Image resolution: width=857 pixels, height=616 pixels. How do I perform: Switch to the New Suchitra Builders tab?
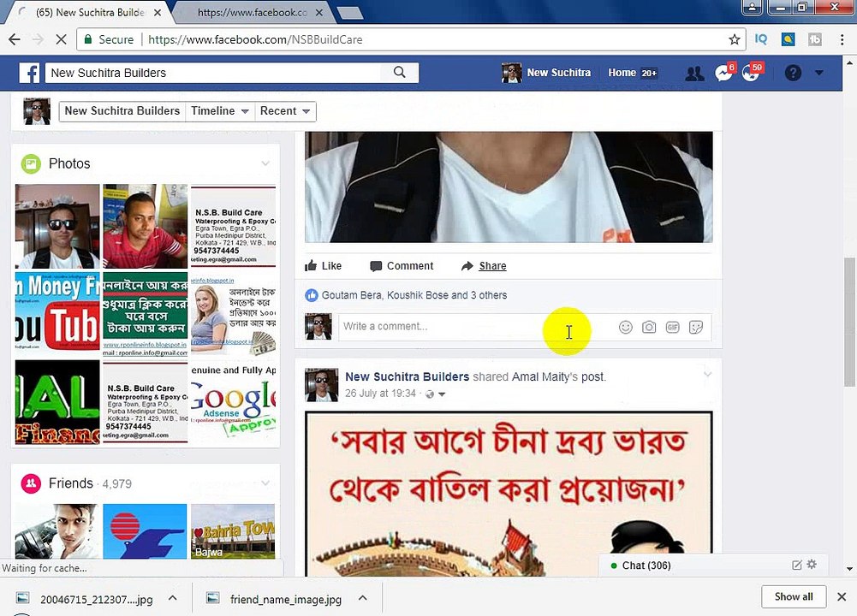[90, 12]
